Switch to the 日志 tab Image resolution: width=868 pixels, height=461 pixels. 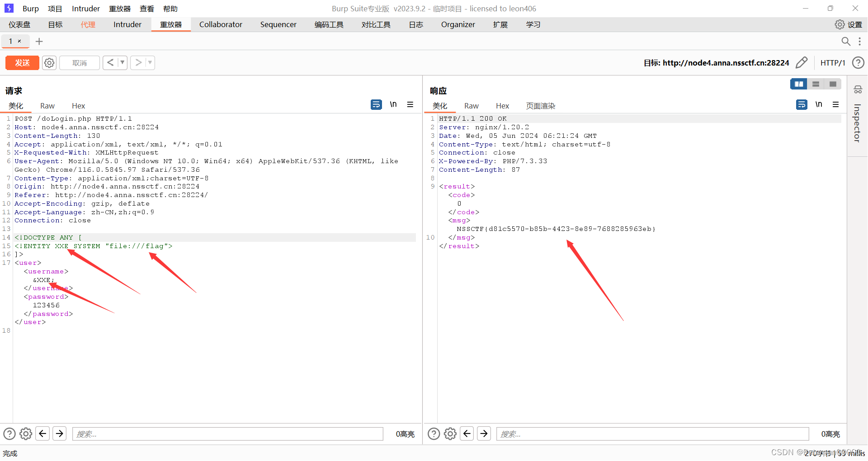click(416, 24)
